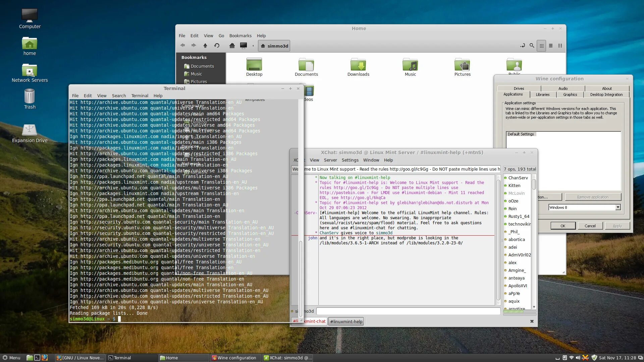
Task: Click the path bar left chevron
Action: (253, 46)
